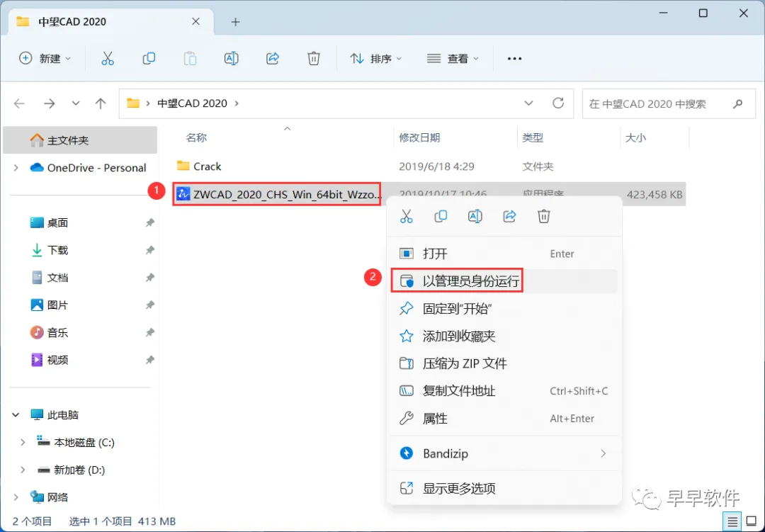
Task: Expand the Bandizip submenu arrow
Action: [603, 453]
